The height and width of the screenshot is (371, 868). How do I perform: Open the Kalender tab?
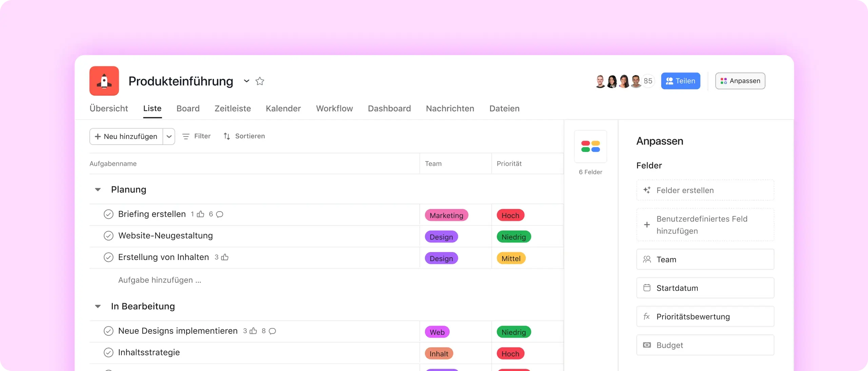283,108
